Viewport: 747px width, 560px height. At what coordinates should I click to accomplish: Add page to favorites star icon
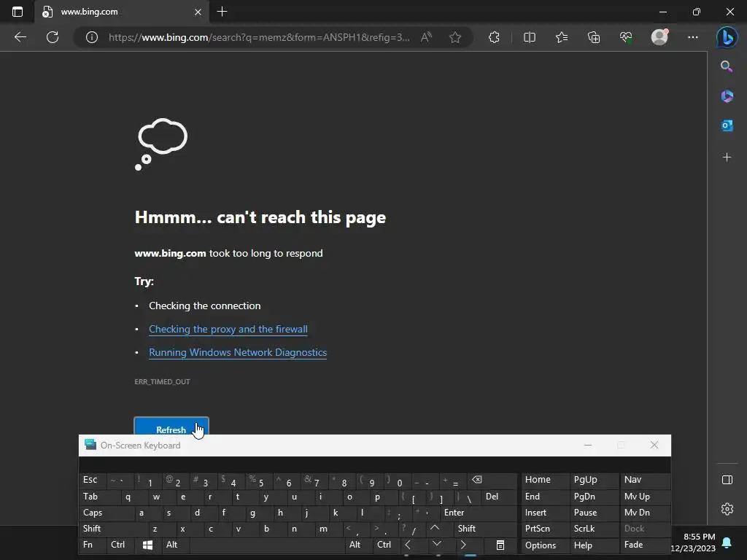[455, 37]
